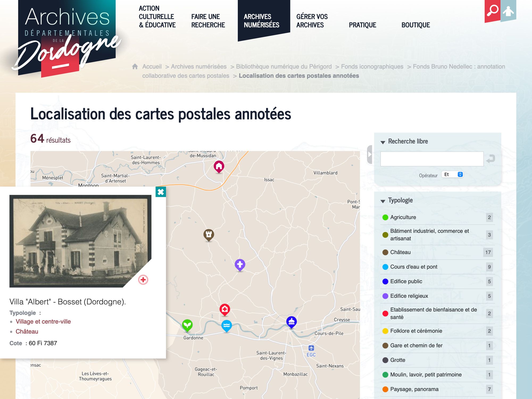Click the dark blue public building marker
The height and width of the screenshot is (399, 532).
coord(292,322)
